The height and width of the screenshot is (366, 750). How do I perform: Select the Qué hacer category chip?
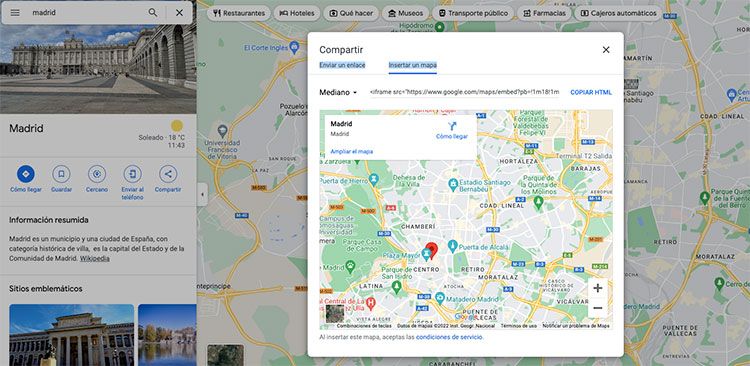point(351,13)
